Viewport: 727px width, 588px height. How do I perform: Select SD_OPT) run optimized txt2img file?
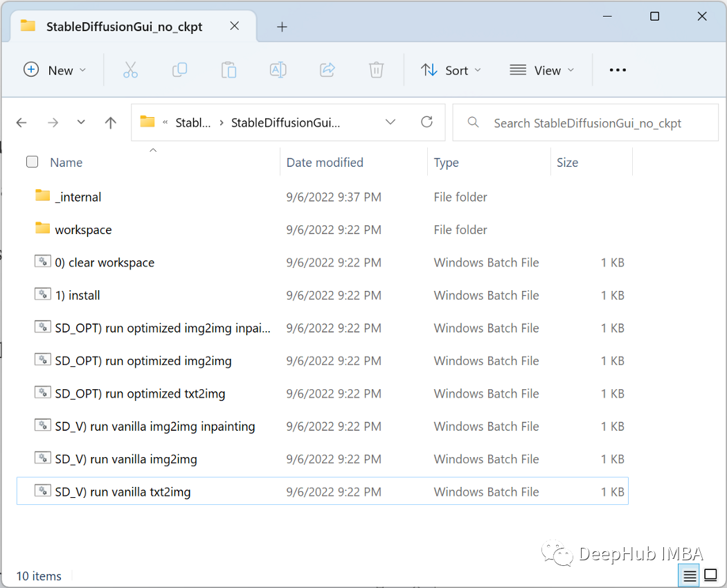[x=140, y=393]
